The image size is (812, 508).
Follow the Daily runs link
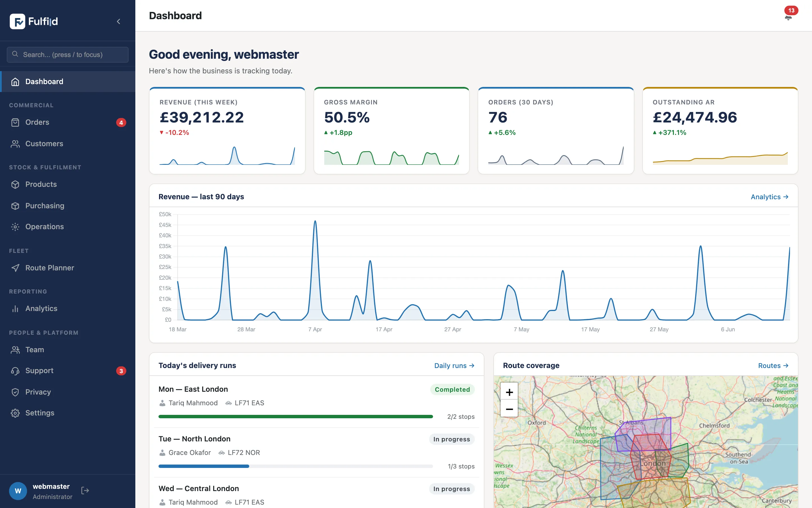(x=454, y=365)
